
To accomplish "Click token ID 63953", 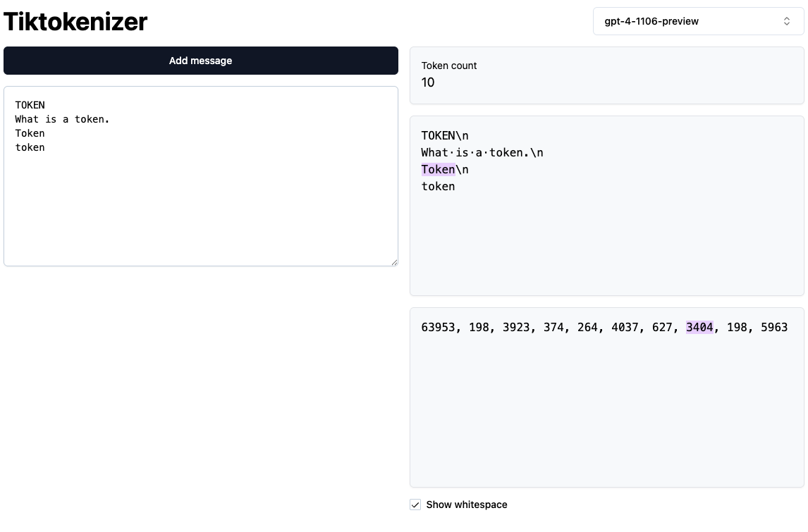I will 438,327.
